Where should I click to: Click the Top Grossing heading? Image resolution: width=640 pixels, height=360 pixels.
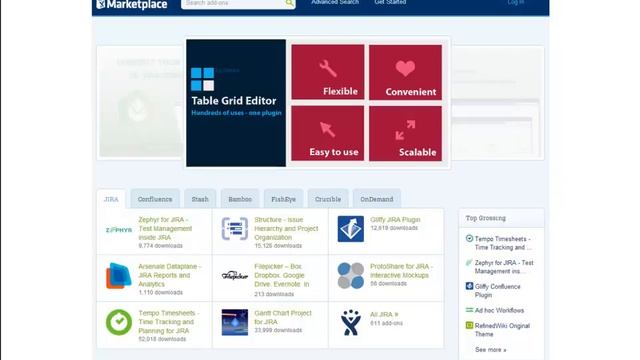[486, 218]
